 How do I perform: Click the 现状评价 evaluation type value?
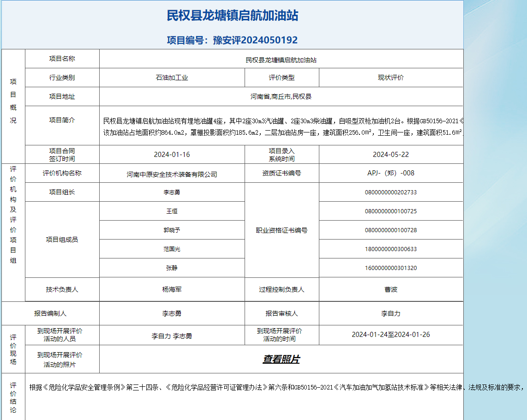click(390, 78)
